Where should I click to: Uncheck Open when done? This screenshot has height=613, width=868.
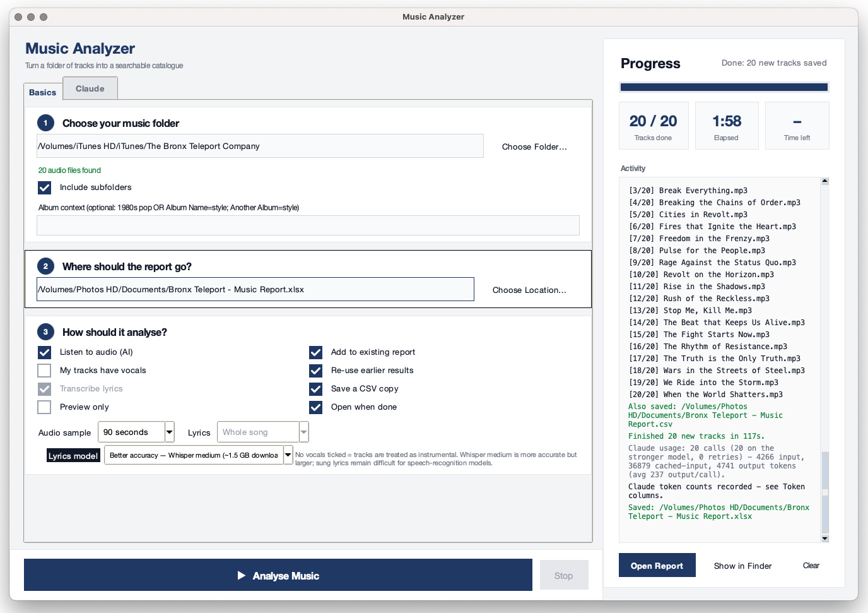[315, 407]
